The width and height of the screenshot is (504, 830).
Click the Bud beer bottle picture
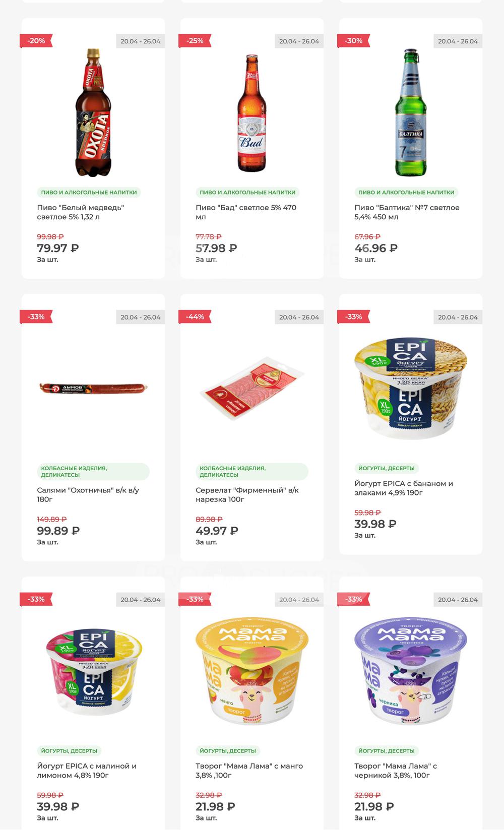252,113
